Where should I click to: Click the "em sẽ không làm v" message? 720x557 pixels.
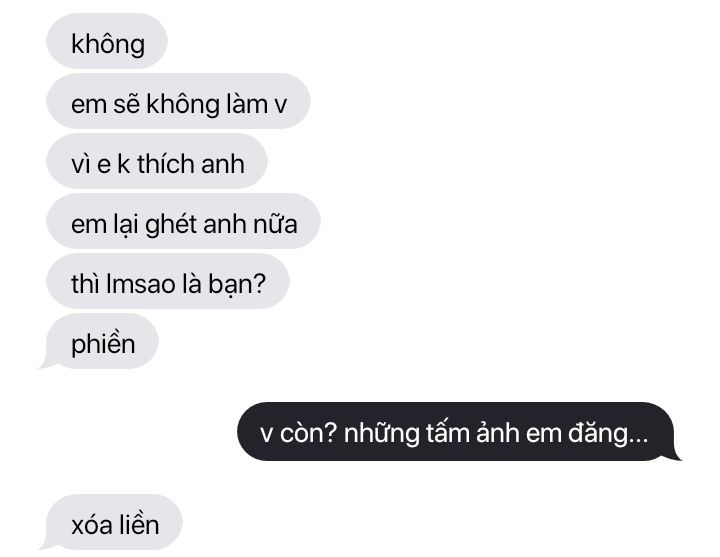(x=178, y=101)
